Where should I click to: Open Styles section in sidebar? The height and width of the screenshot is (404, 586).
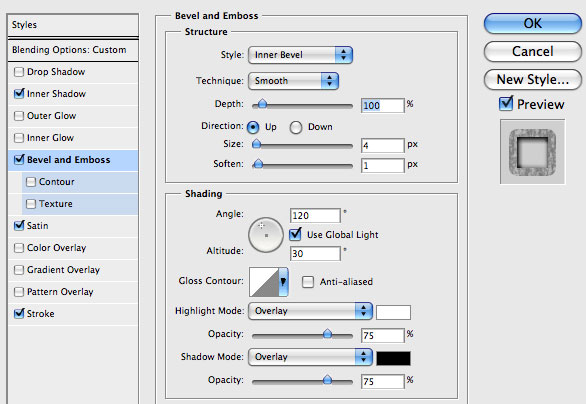(73, 25)
